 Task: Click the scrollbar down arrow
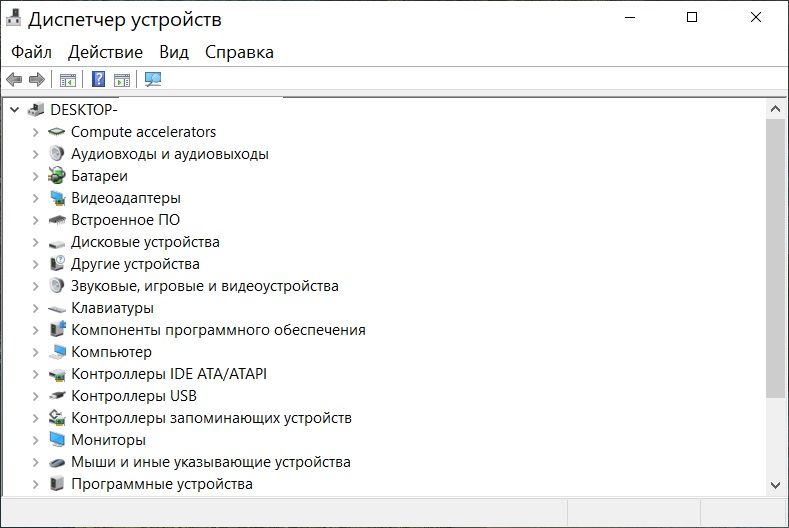(775, 485)
